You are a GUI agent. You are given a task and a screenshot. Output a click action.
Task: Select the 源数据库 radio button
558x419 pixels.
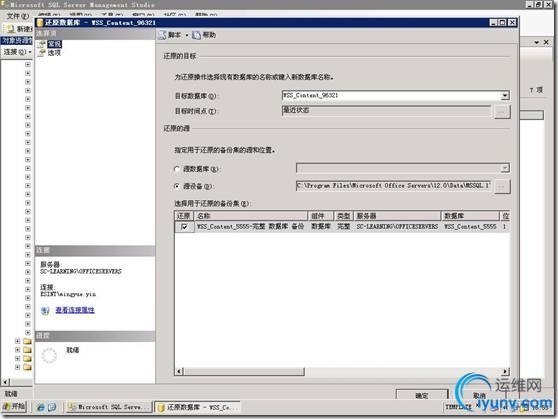[177, 169]
